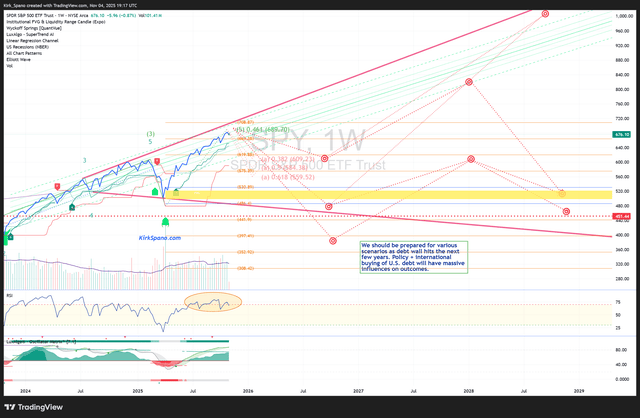Select the All Chart Patterns indicator label
Image resolution: width=640 pixels, height=418 pixels.
tap(24, 53)
